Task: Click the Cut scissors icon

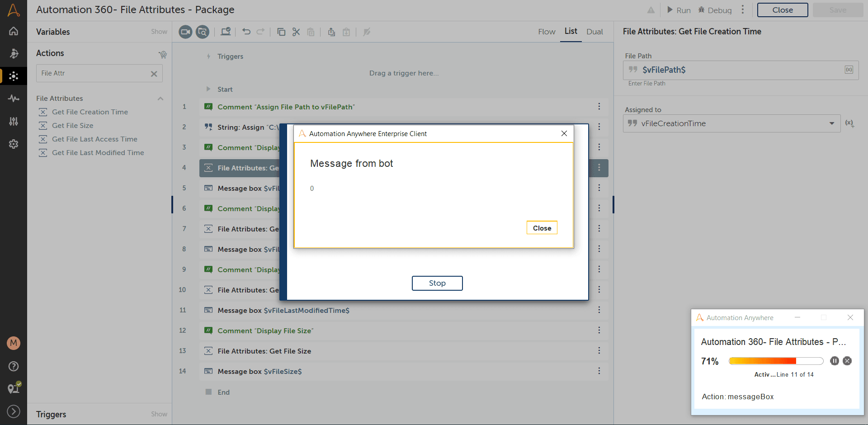Action: pyautogui.click(x=296, y=32)
